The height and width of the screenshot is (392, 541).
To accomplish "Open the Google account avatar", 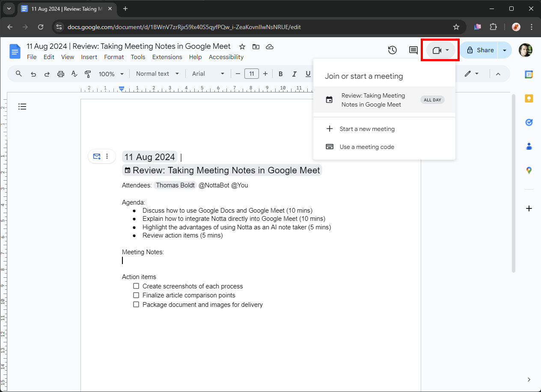I will click(526, 50).
